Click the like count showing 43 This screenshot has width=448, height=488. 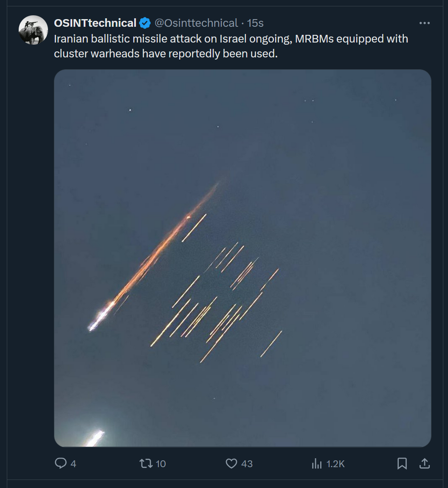coord(247,464)
